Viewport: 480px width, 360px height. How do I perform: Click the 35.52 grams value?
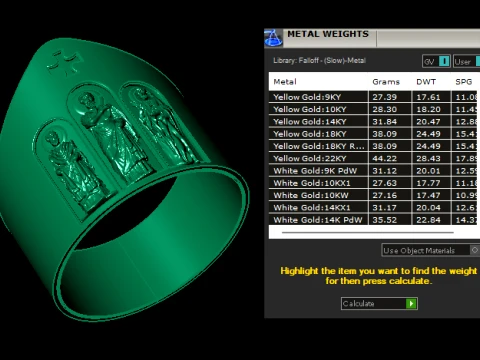(x=384, y=220)
